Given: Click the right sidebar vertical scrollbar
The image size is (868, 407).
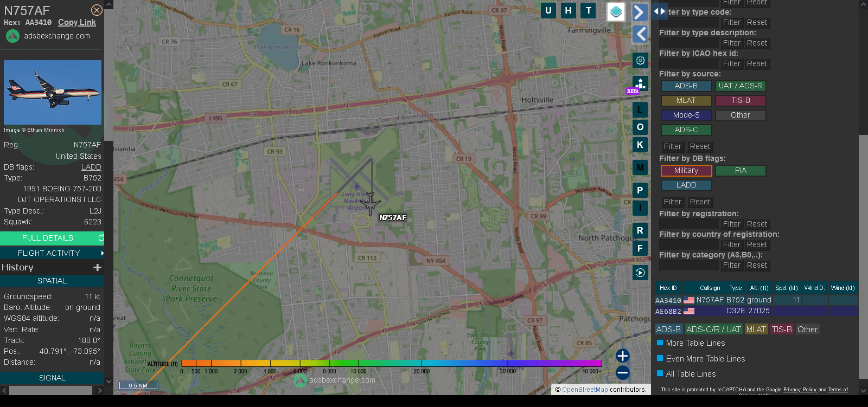Looking at the screenshot, I should (x=863, y=256).
